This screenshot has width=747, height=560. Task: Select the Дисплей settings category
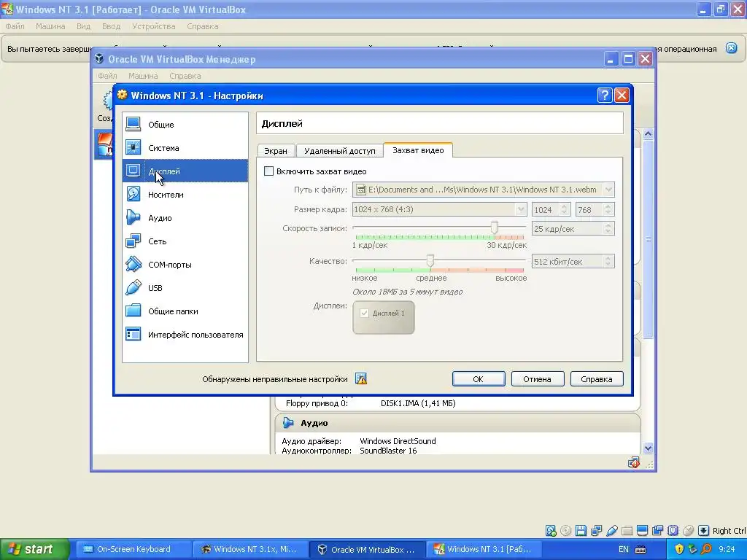click(185, 171)
